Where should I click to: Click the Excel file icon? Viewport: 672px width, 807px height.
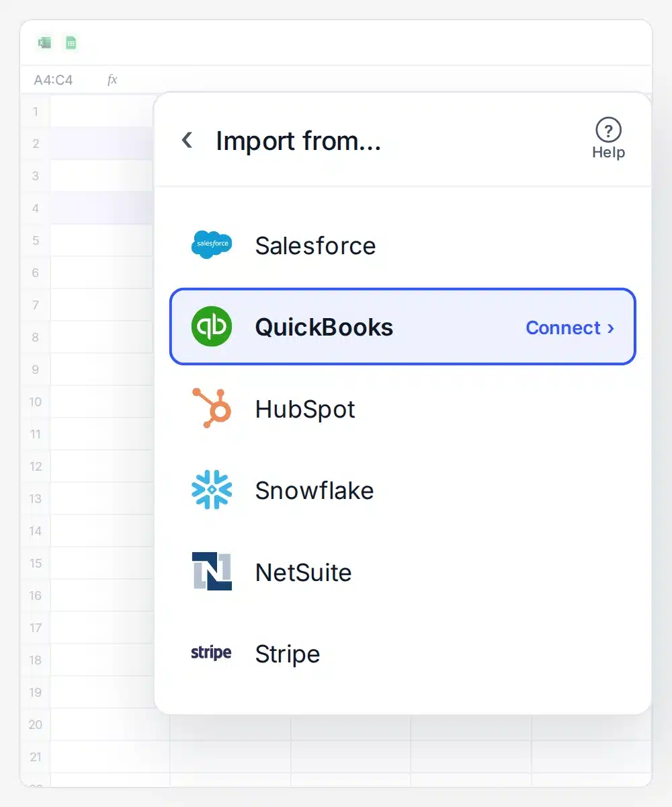click(x=44, y=43)
